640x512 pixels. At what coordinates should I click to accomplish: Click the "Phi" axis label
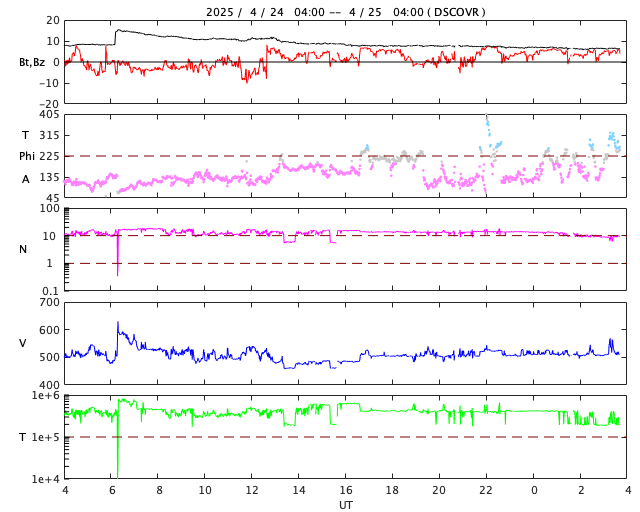[27, 156]
